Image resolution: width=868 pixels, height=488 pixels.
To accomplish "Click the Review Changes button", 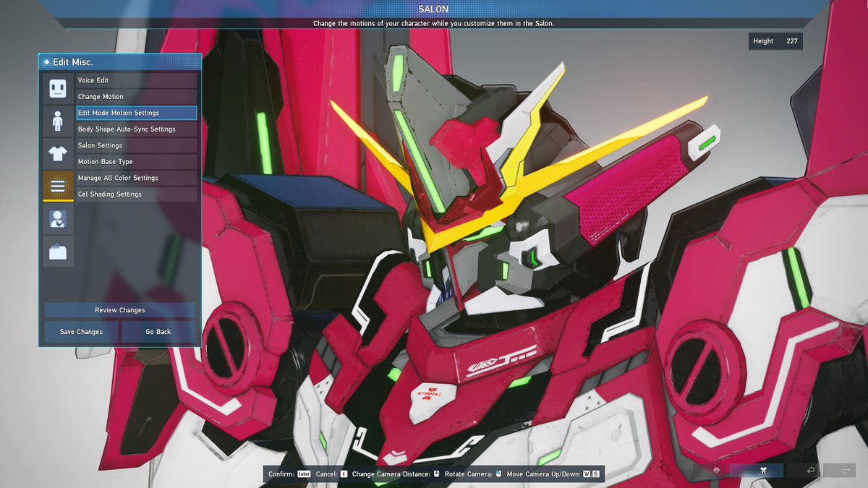I will (120, 310).
